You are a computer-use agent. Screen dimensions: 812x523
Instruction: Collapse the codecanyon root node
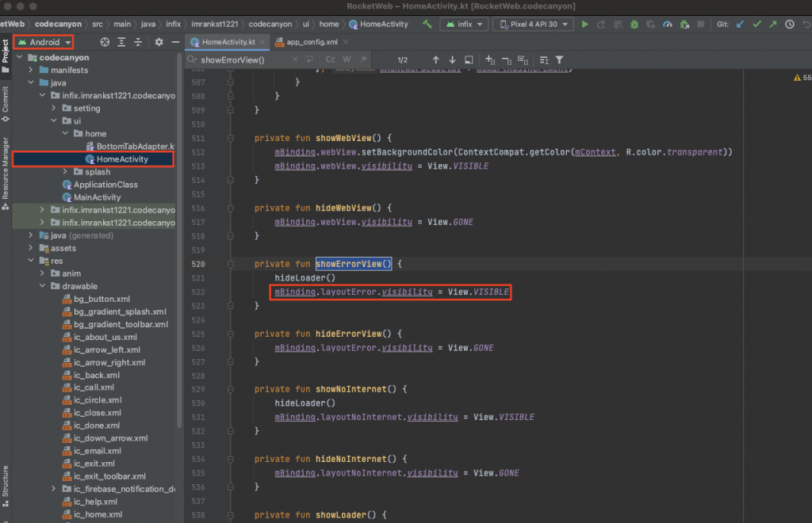[x=20, y=57]
